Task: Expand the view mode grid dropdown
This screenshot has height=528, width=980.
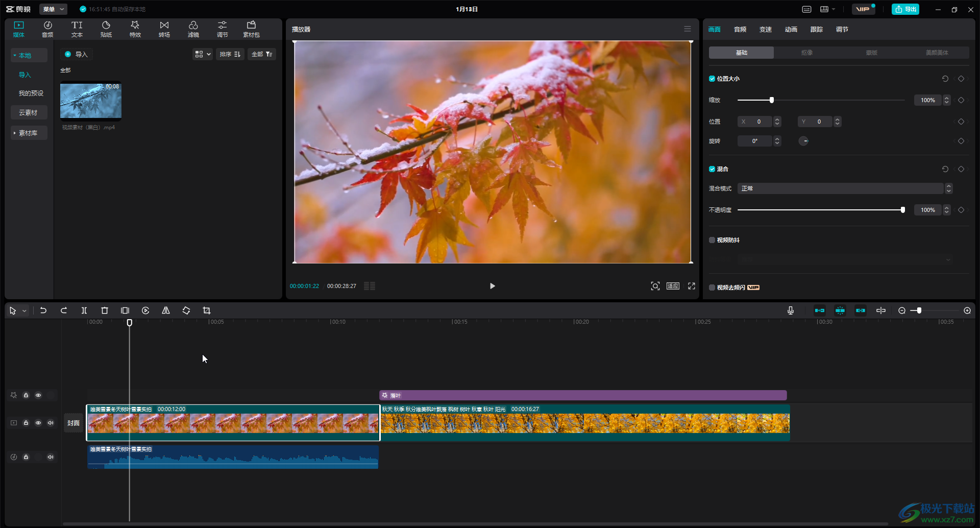Action: 202,54
